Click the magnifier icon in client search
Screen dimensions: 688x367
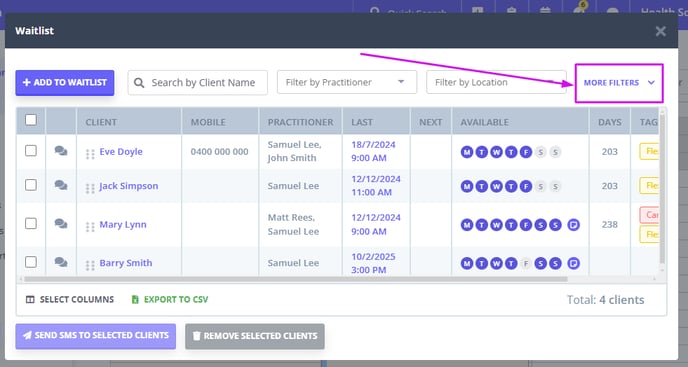click(139, 83)
